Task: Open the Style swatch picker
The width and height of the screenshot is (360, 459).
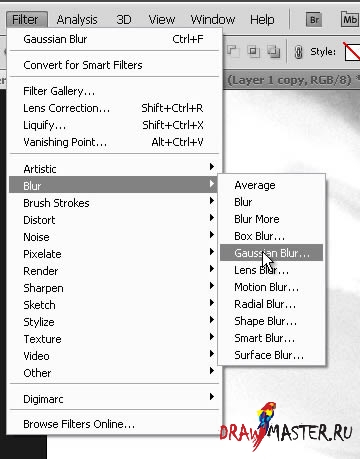Action: pyautogui.click(x=352, y=52)
